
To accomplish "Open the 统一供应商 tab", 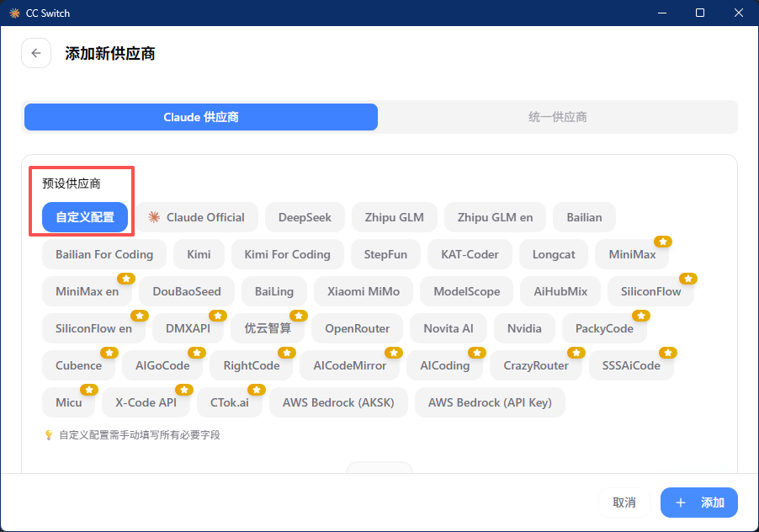I will point(557,117).
